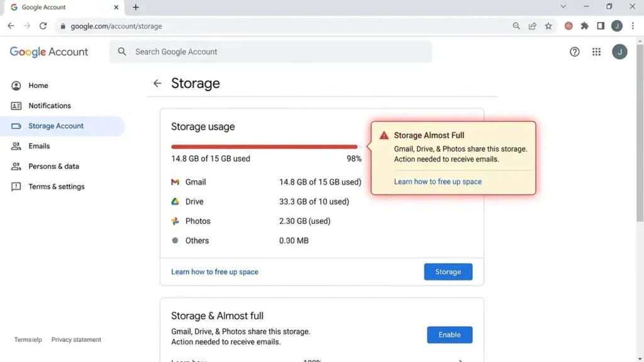Click the lock icon in address bar

click(63, 26)
